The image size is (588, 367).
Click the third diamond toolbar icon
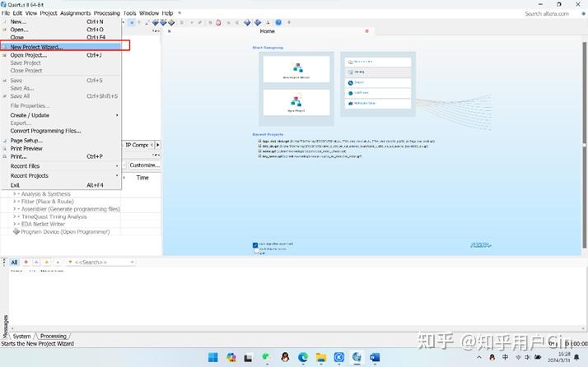coord(171,22)
